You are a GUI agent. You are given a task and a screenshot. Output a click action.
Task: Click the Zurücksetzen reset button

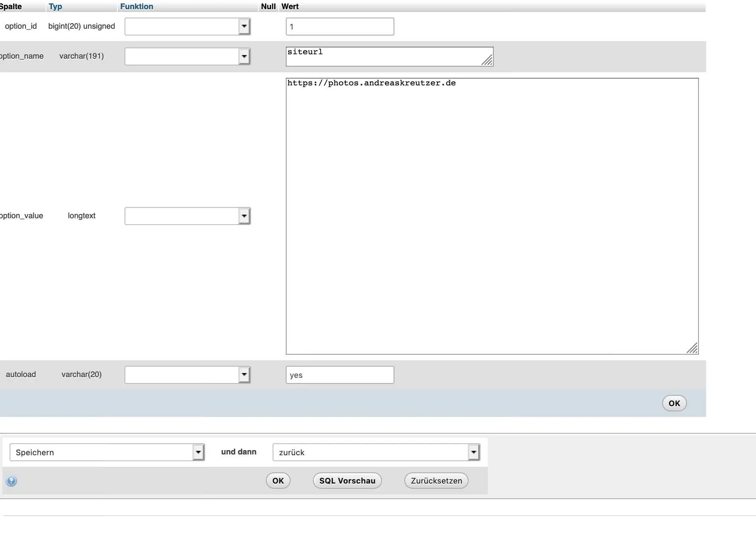436,480
